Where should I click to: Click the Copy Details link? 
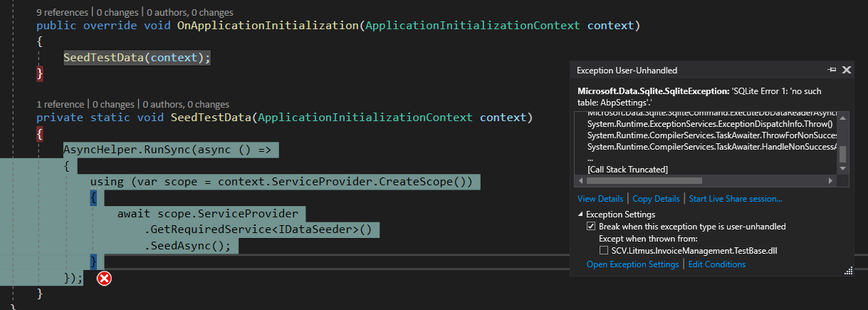click(656, 199)
